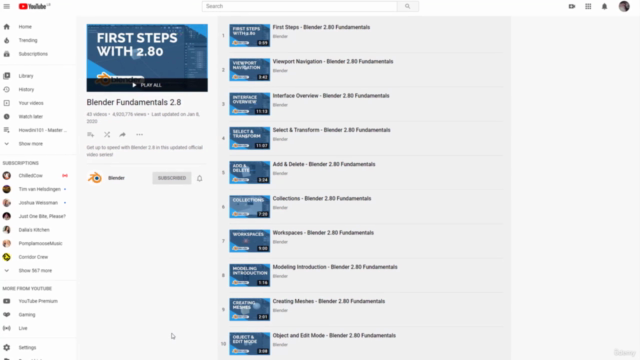This screenshot has height=360, width=640.
Task: Click the Subscribed button
Action: [x=172, y=178]
